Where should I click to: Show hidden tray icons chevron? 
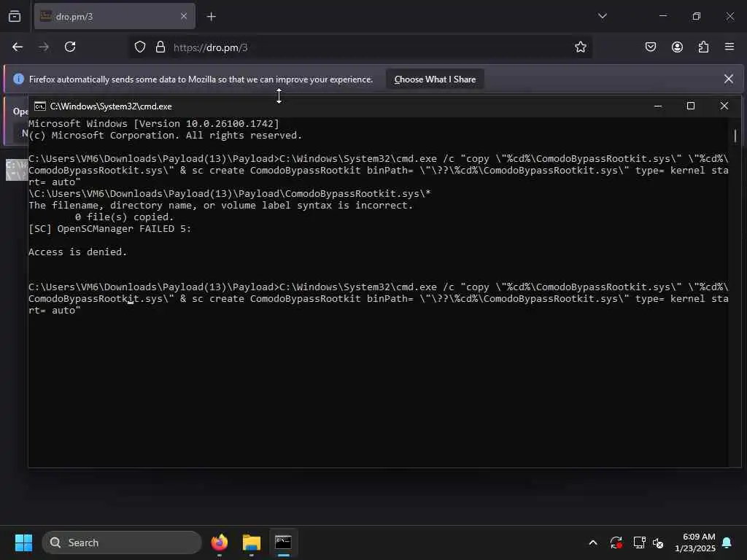(x=593, y=542)
